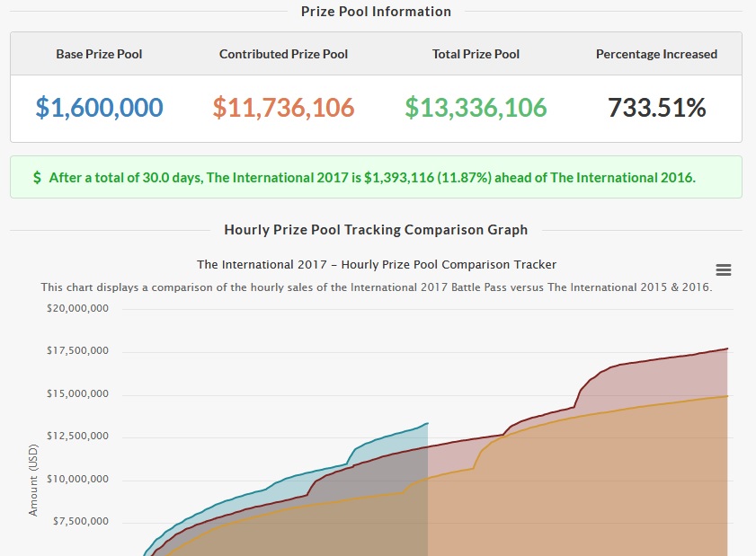Click the end of the dark red series line

tap(727, 349)
